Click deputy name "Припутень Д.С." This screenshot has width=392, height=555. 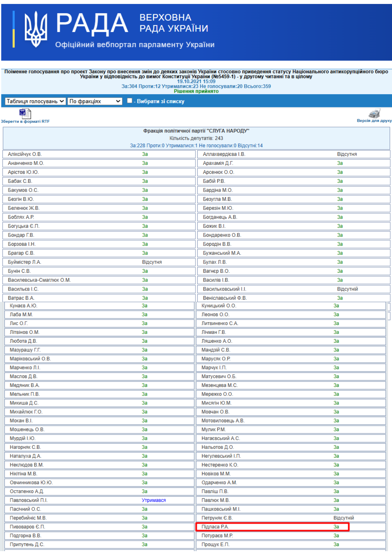[27, 545]
